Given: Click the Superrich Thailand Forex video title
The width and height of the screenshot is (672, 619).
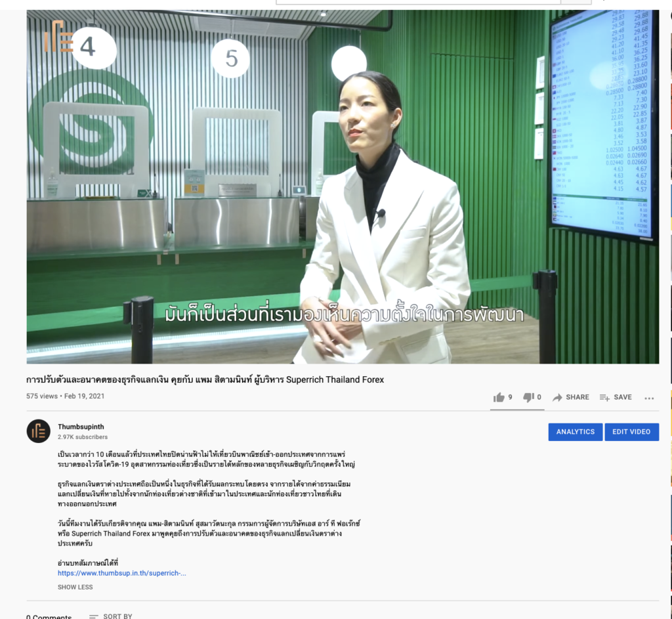Looking at the screenshot, I should click(x=205, y=380).
